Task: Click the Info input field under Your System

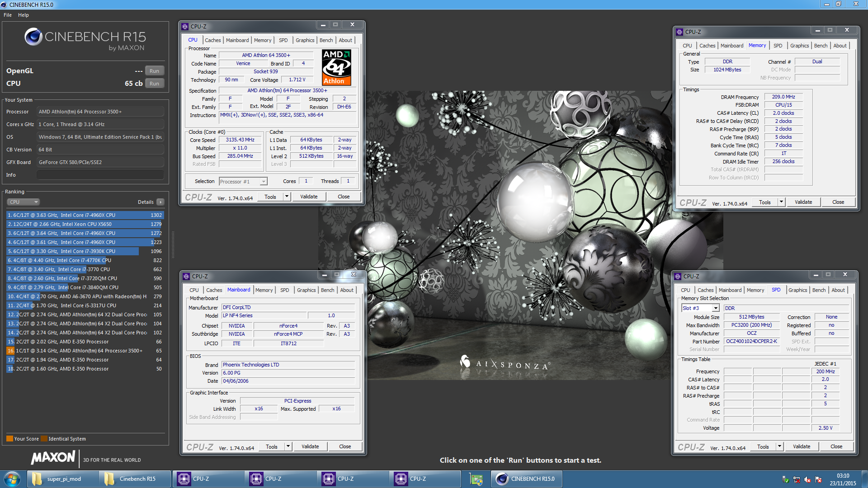Action: pyautogui.click(x=100, y=175)
